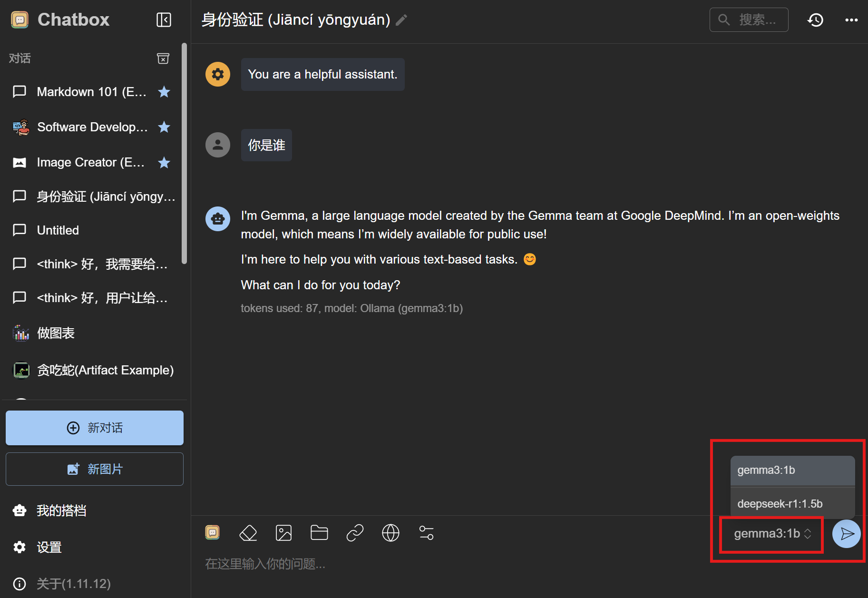Click the eraser clear-context icon
Screen dimensions: 868x598
click(248, 533)
